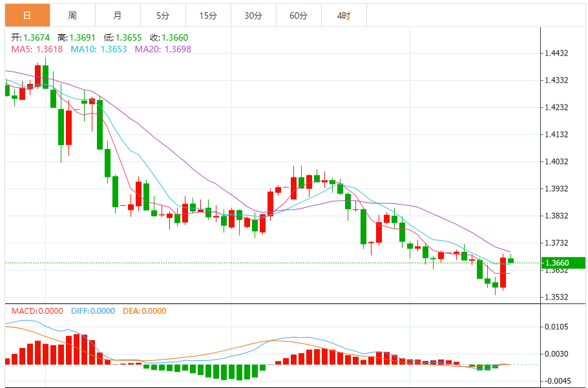Viewport: 588px width, 388px height.
Task: Click the 0.0030 MACD axis label
Action: pyautogui.click(x=558, y=354)
